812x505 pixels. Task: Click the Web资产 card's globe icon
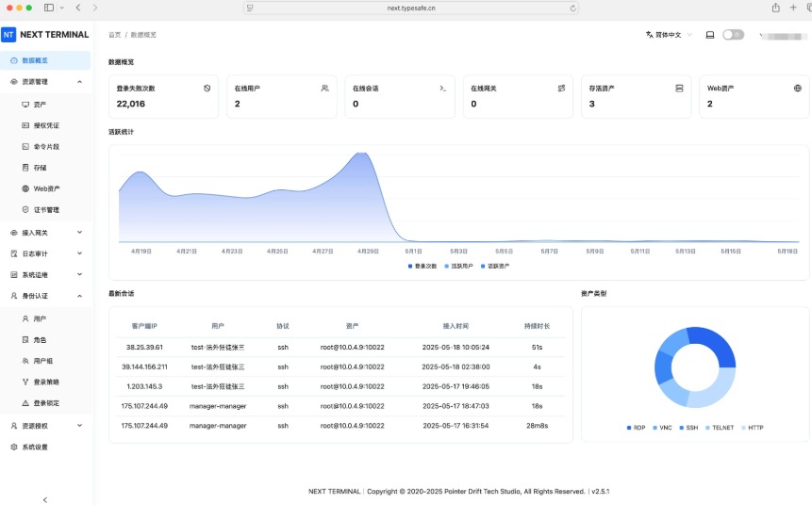[798, 89]
